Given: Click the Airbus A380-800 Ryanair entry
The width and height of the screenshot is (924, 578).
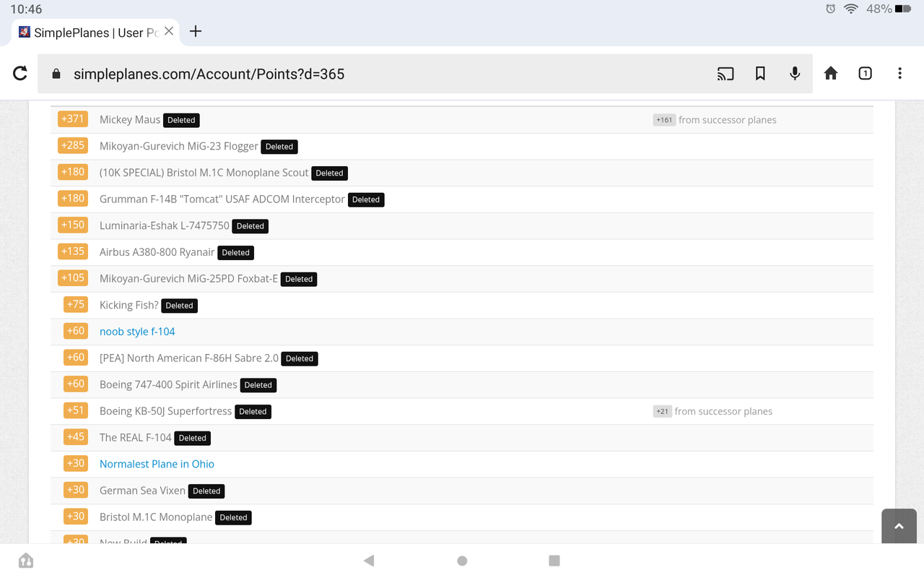Looking at the screenshot, I should (157, 252).
